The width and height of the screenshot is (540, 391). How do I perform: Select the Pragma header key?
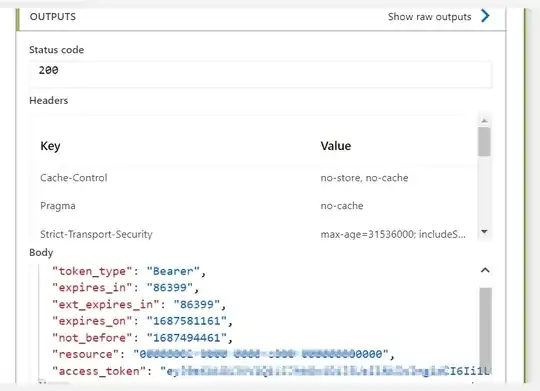coord(58,206)
